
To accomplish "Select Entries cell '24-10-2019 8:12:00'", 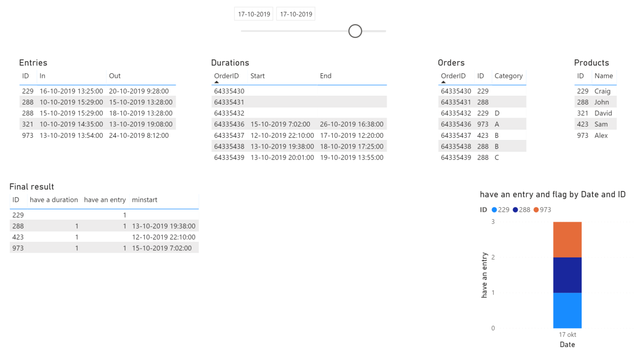I will click(x=138, y=136).
